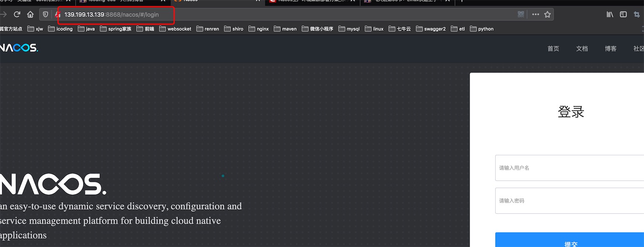Screen dimensions: 644x247
Task: Open the shiro bookmark folder
Action: [233, 29]
